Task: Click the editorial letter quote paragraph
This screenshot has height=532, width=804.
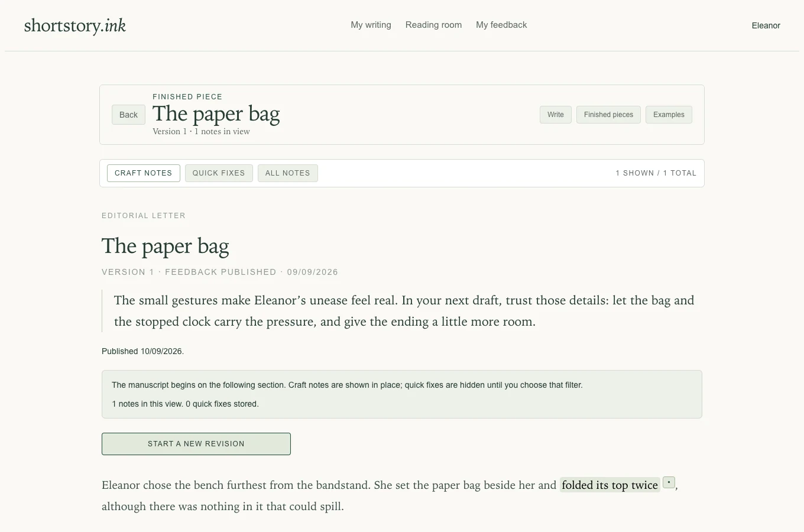Action: tap(402, 311)
